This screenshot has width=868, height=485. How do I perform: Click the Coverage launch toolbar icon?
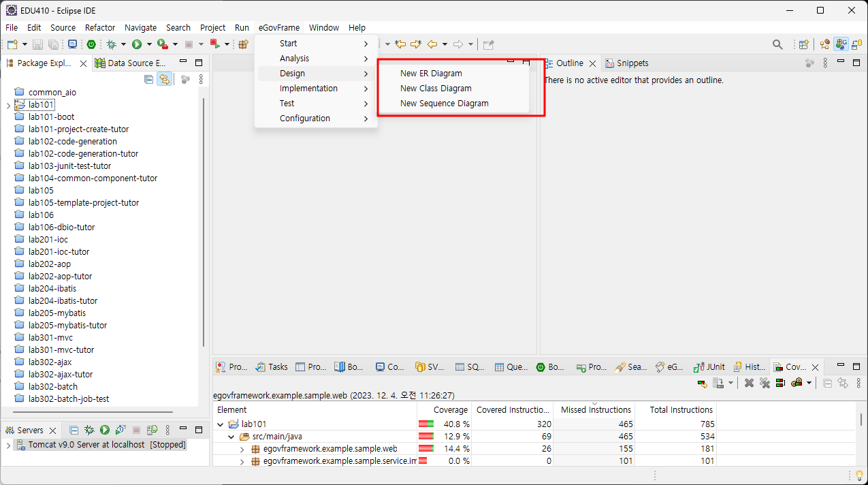(162, 44)
